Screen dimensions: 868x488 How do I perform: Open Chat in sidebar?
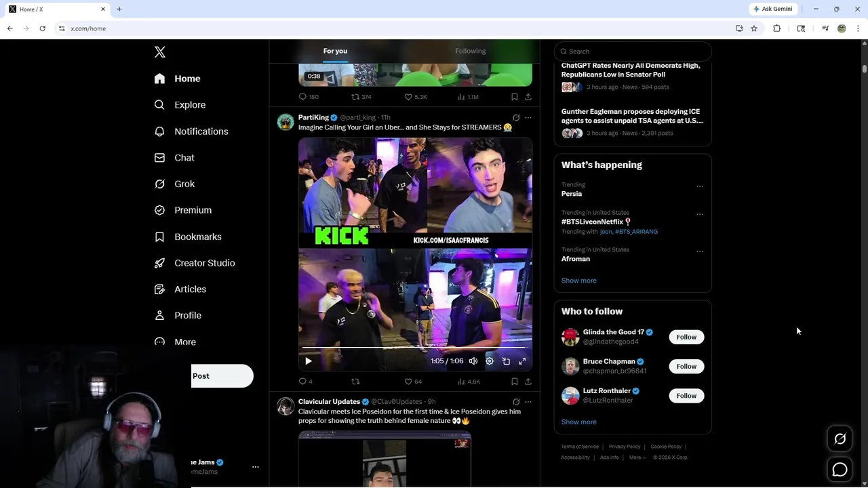(175, 158)
